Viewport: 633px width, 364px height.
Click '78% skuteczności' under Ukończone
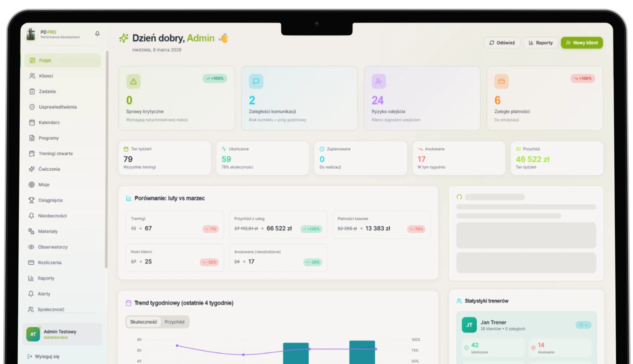pyautogui.click(x=237, y=167)
